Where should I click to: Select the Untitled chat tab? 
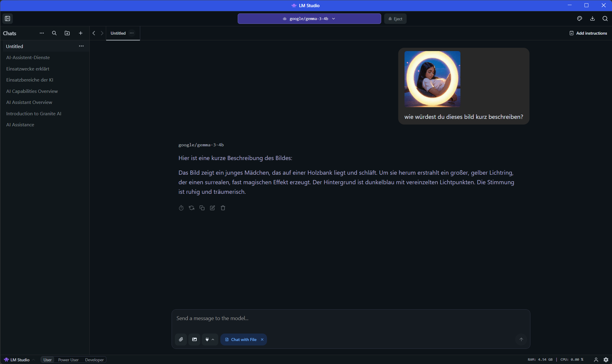(x=118, y=33)
